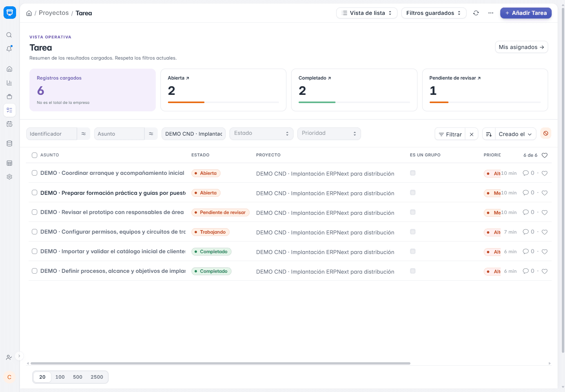Toggle sort direction icon
The width and height of the screenshot is (565, 392).
489,134
